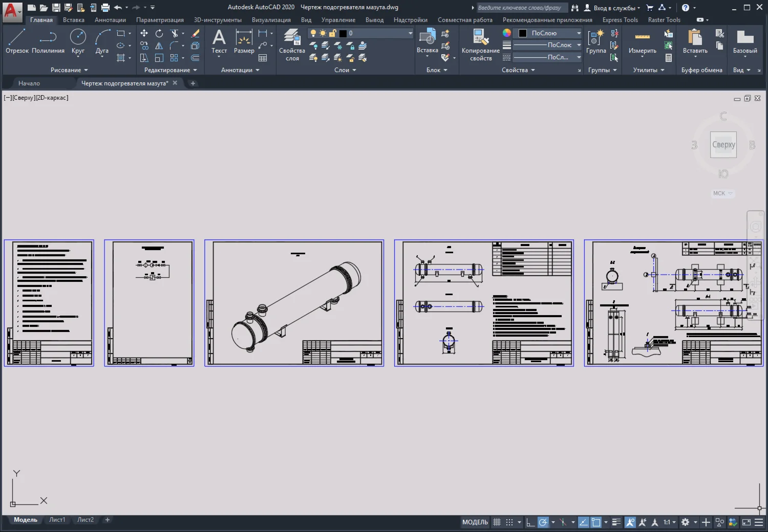Click the table tool icon
This screenshot has height=532, width=768.
[x=263, y=58]
